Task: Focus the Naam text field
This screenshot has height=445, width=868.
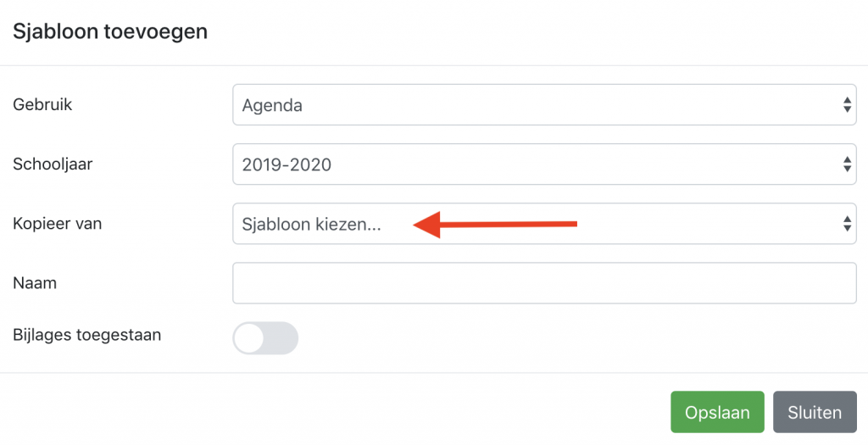Action: click(544, 283)
